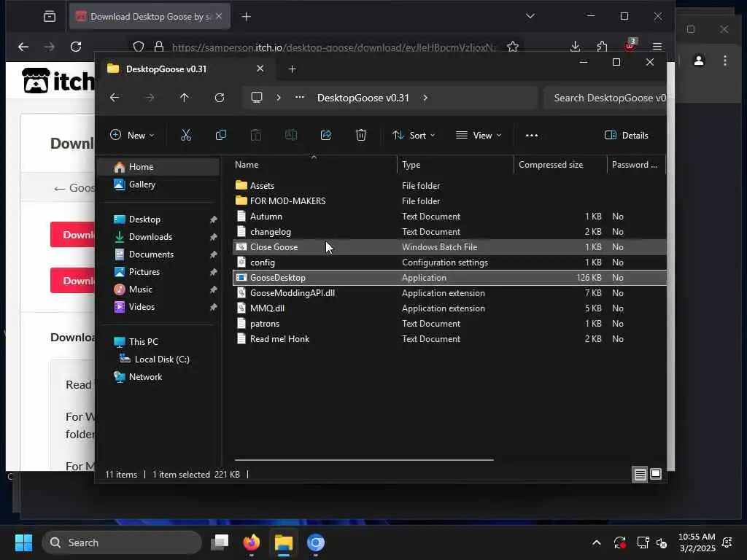Open Firefox from the taskbar
Screen dimensions: 747x560
tap(252, 542)
